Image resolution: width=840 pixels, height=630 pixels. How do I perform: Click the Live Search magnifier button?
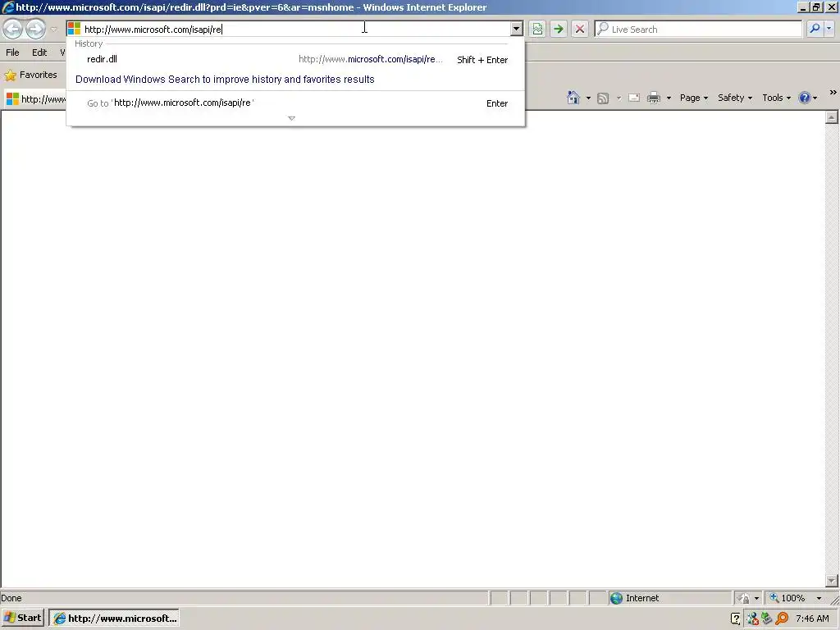coord(815,29)
